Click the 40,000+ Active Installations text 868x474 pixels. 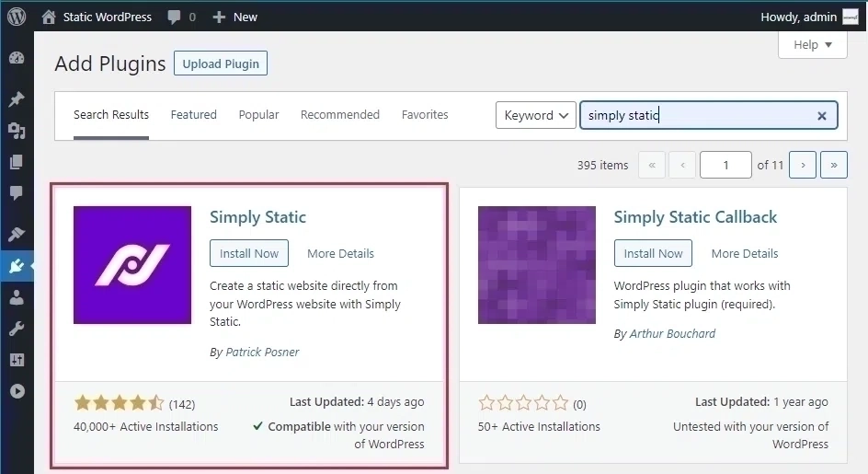point(146,426)
